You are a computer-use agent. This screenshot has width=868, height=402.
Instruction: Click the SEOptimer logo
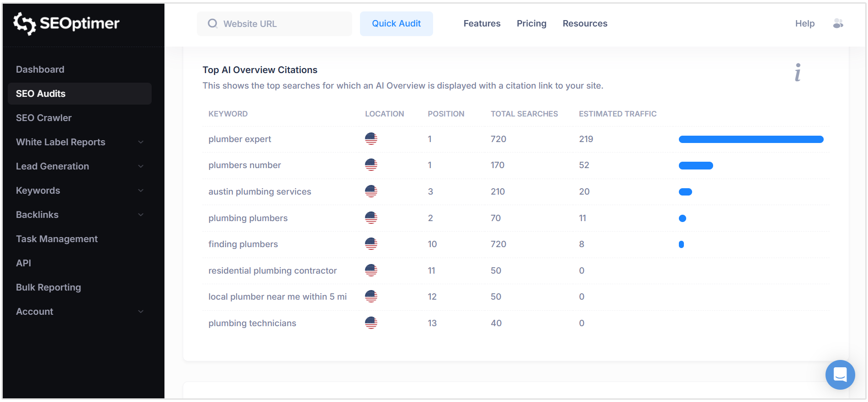click(x=66, y=23)
